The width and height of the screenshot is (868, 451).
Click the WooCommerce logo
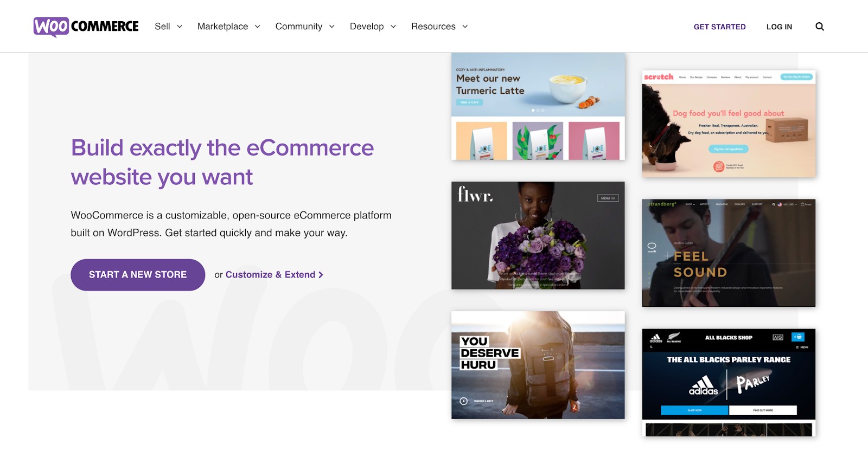86,27
